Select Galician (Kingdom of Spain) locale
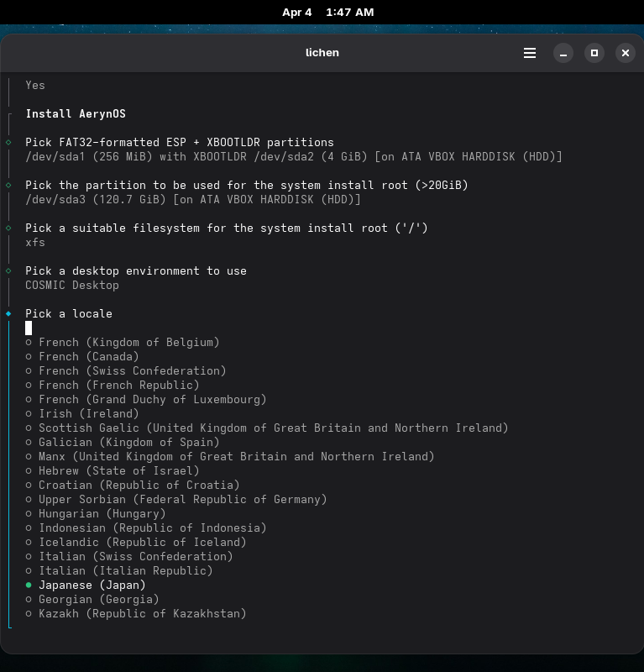 tap(128, 442)
